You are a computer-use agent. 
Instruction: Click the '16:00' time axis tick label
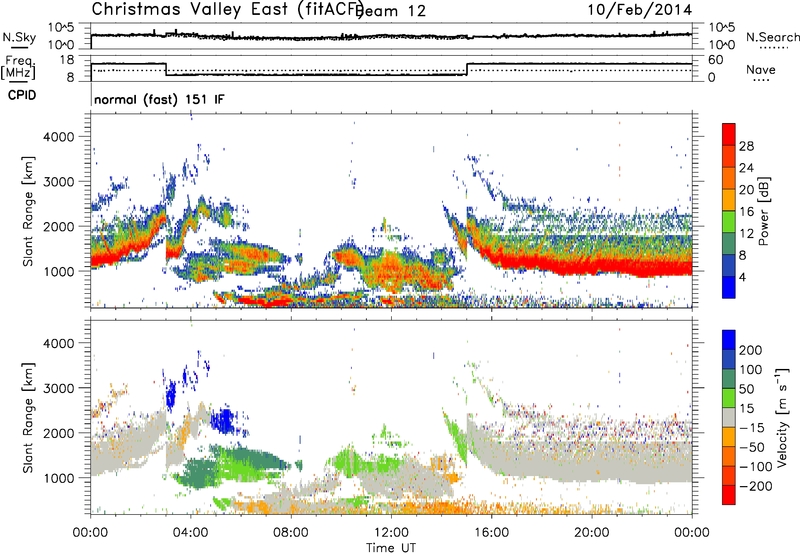click(491, 533)
